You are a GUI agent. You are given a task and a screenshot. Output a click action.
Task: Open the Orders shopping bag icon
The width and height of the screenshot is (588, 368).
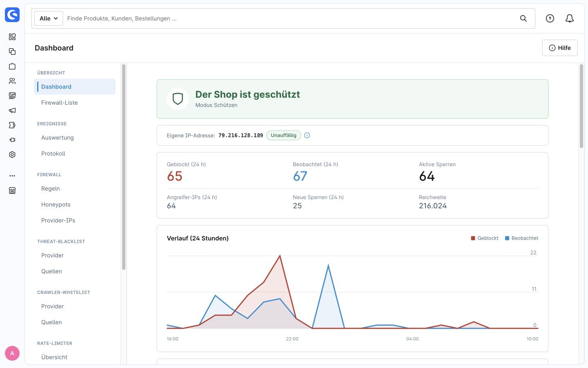[12, 66]
